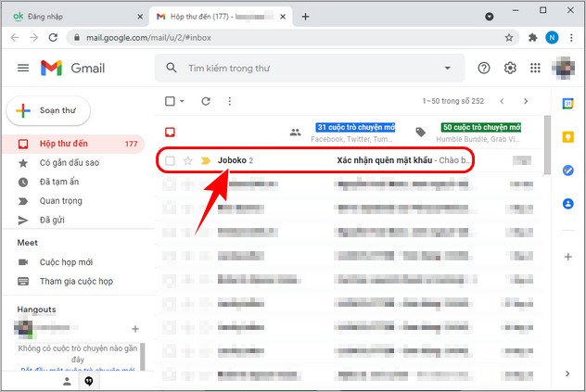Click the Support help icon

pos(483,68)
